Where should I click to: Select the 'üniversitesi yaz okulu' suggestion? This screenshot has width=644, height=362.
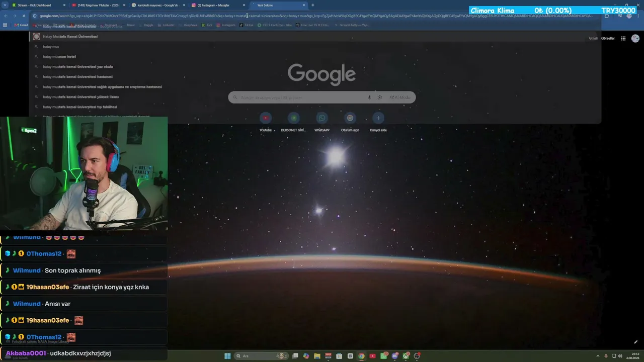78,67
